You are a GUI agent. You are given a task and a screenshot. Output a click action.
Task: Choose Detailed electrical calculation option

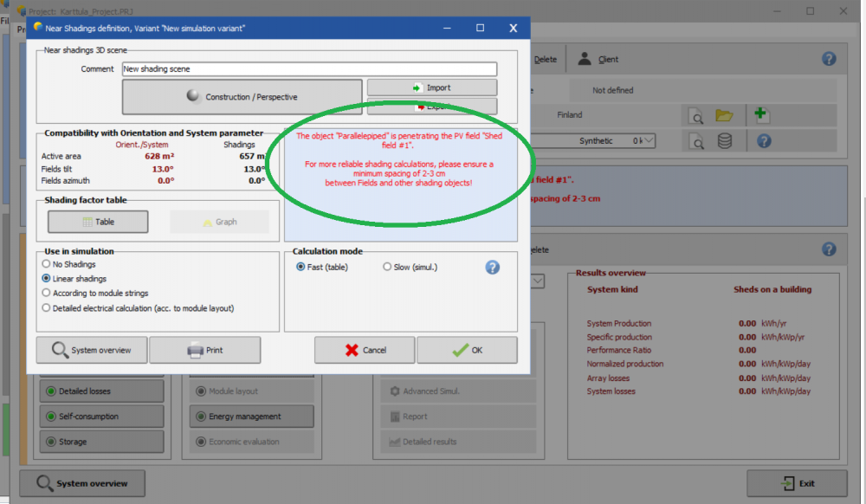click(x=47, y=307)
